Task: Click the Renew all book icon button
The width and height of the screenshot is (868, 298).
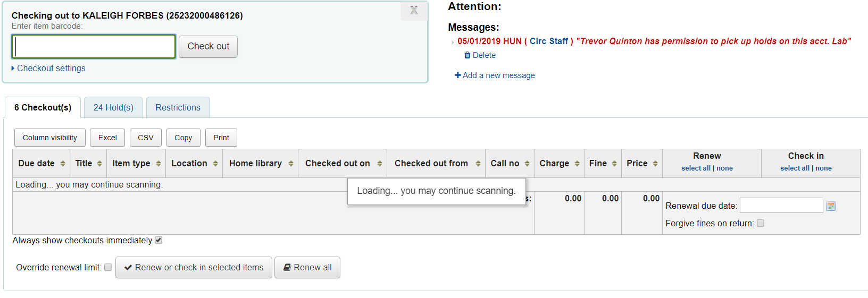Action: [x=307, y=268]
